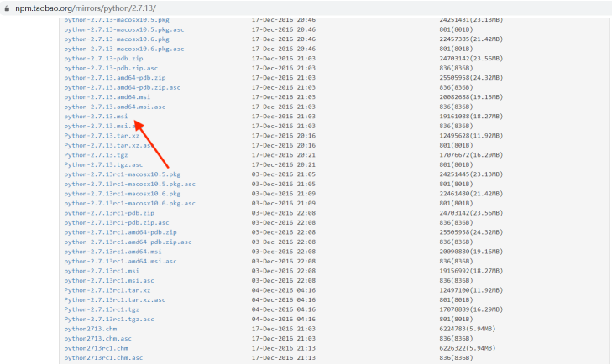
Task: Download python-2.7.13rc1-macosx10.6.pkg
Action: click(123, 194)
